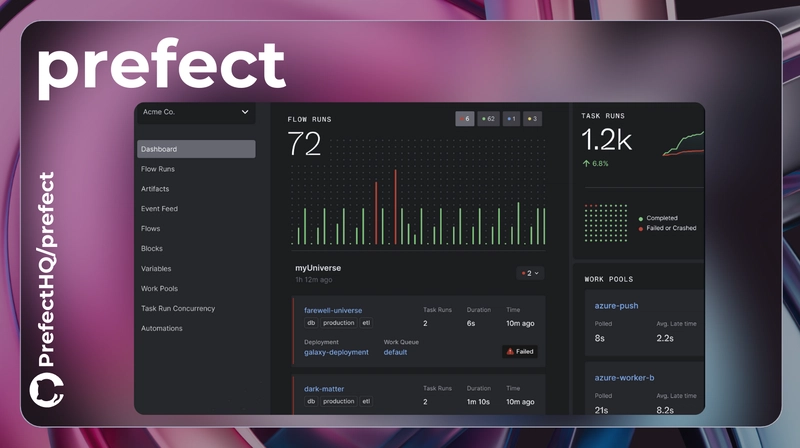Toggle the running filter showing 1
The image size is (800, 448).
pos(511,119)
